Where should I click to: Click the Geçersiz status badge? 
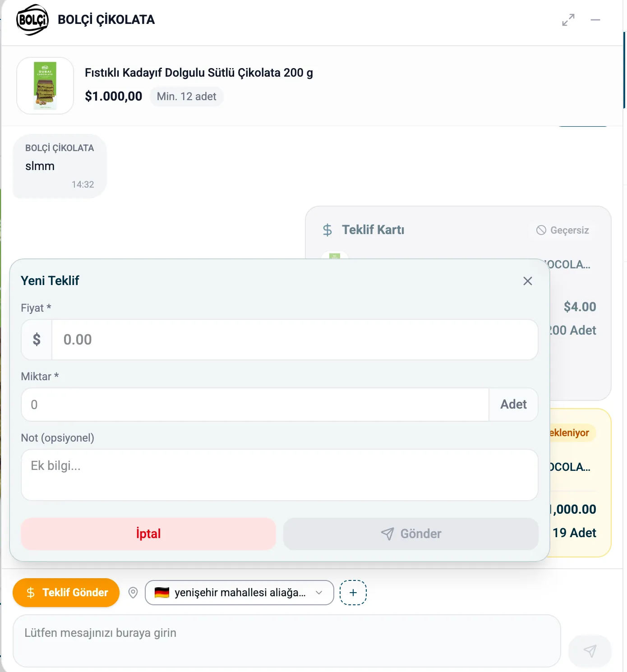pyautogui.click(x=562, y=230)
